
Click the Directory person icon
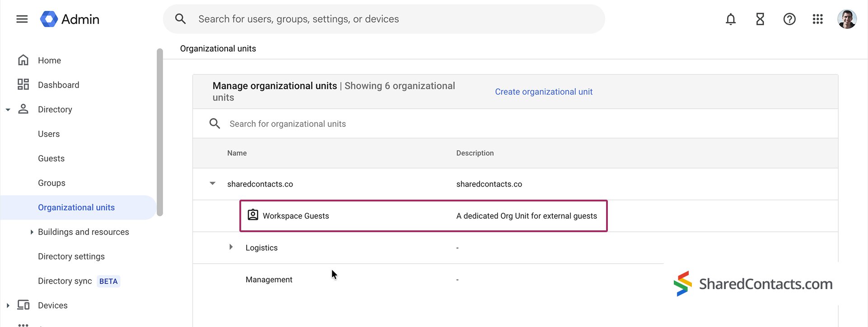[23, 109]
